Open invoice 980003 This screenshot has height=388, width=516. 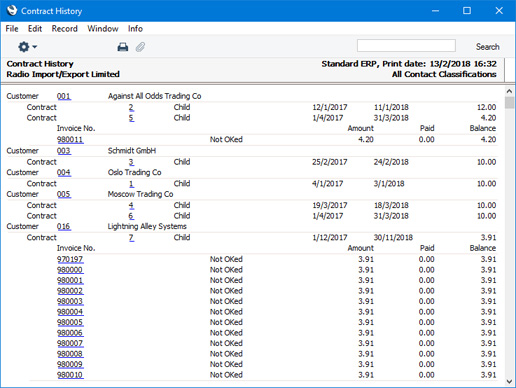pos(70,301)
